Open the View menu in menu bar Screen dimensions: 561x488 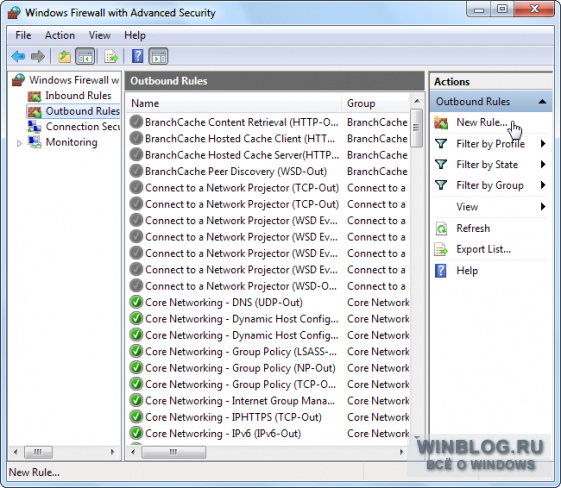tap(99, 35)
